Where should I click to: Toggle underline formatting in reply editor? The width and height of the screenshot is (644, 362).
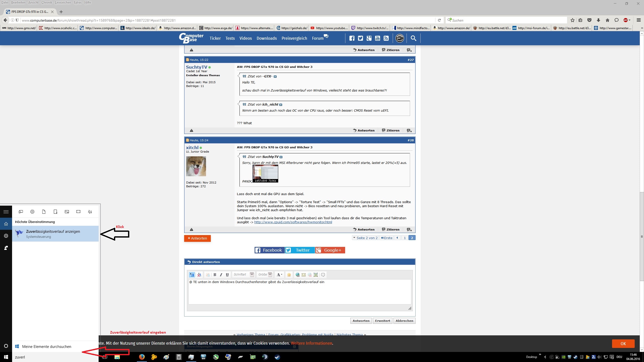click(x=227, y=275)
